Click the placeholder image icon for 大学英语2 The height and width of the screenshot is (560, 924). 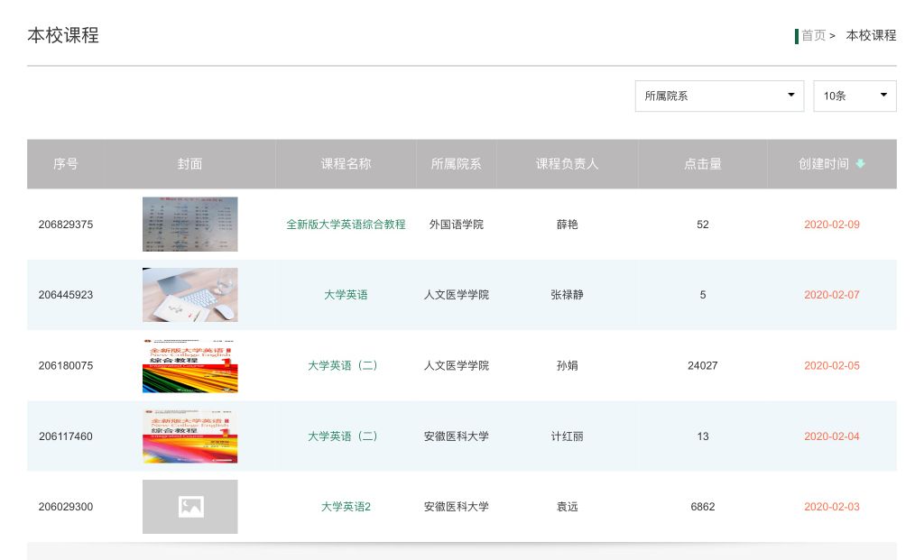tap(190, 507)
